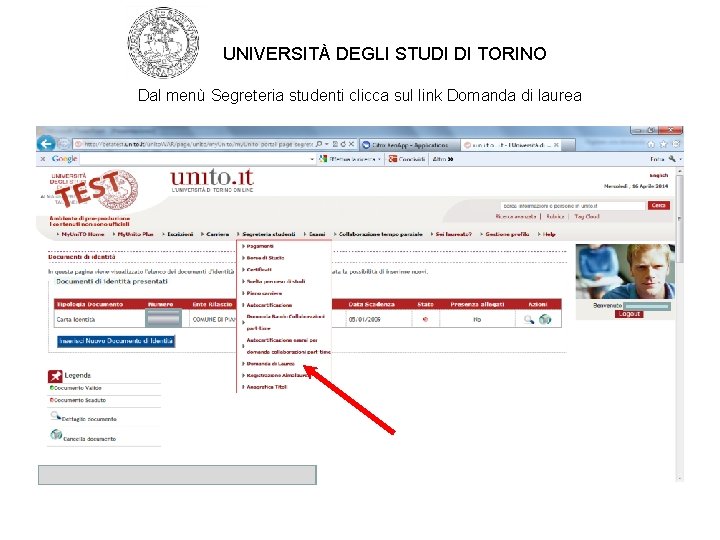This screenshot has width=720, height=540.
Task: Open the Gestione profilo menu
Action: (507, 234)
